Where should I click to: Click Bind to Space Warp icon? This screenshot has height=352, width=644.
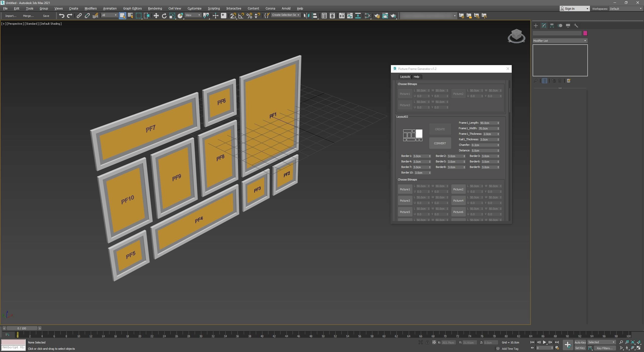[95, 16]
